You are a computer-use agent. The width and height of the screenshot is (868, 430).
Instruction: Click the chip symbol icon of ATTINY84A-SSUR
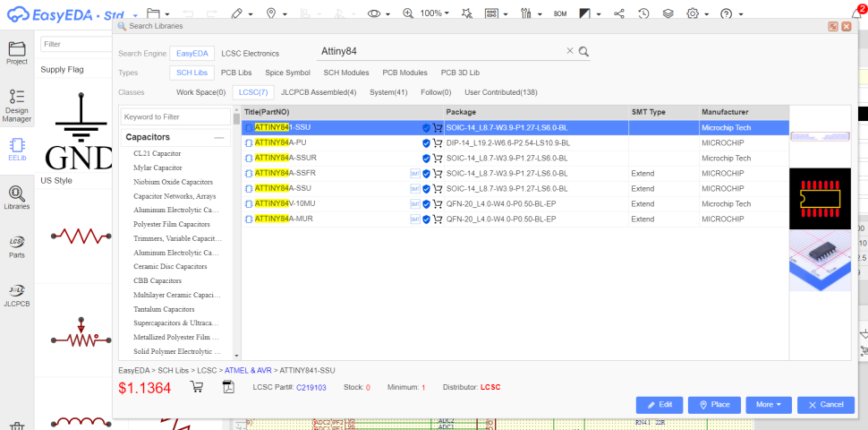tap(249, 159)
